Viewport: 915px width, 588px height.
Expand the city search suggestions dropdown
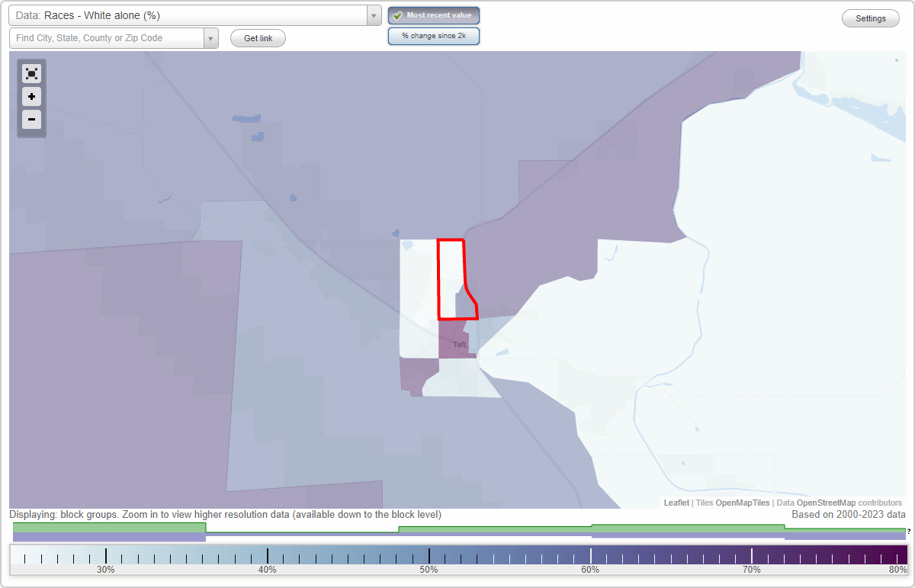212,37
